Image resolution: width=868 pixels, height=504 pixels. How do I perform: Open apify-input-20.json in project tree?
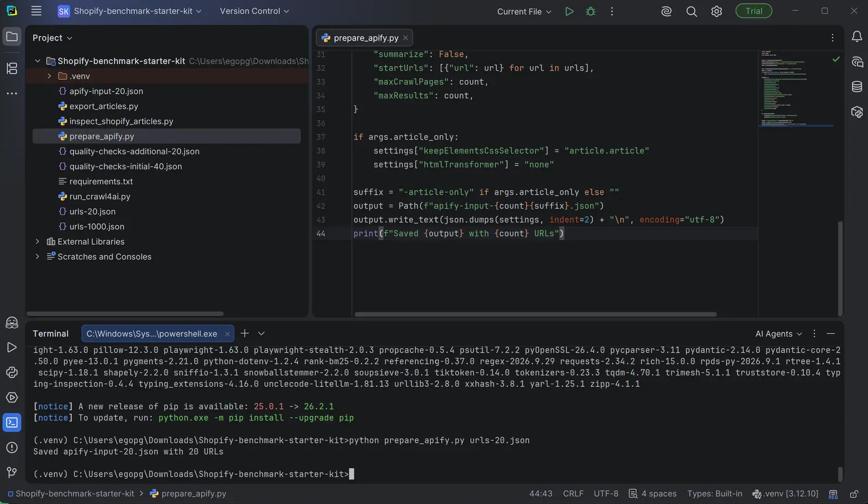106,91
